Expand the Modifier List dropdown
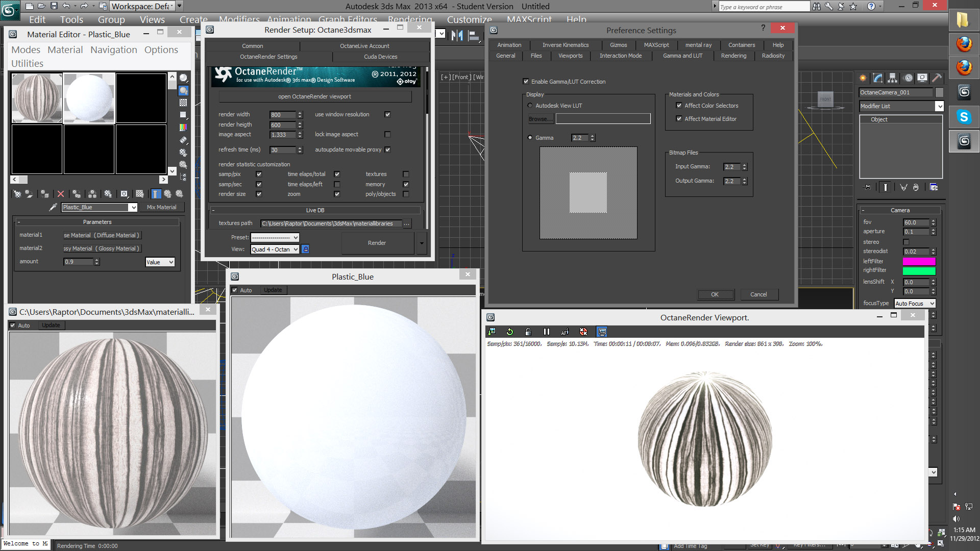 [x=939, y=106]
